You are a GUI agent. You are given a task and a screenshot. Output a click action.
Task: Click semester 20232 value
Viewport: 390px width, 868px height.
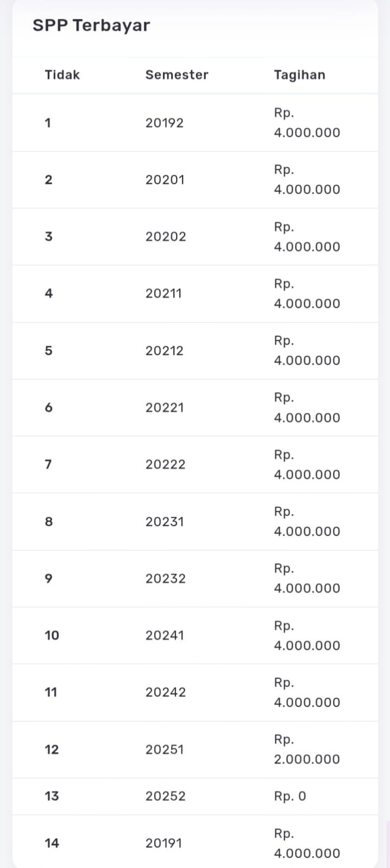(x=165, y=579)
